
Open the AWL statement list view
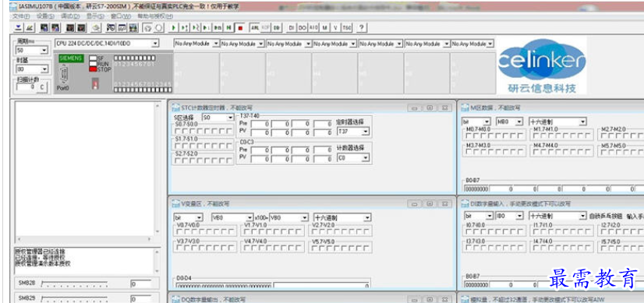click(255, 27)
